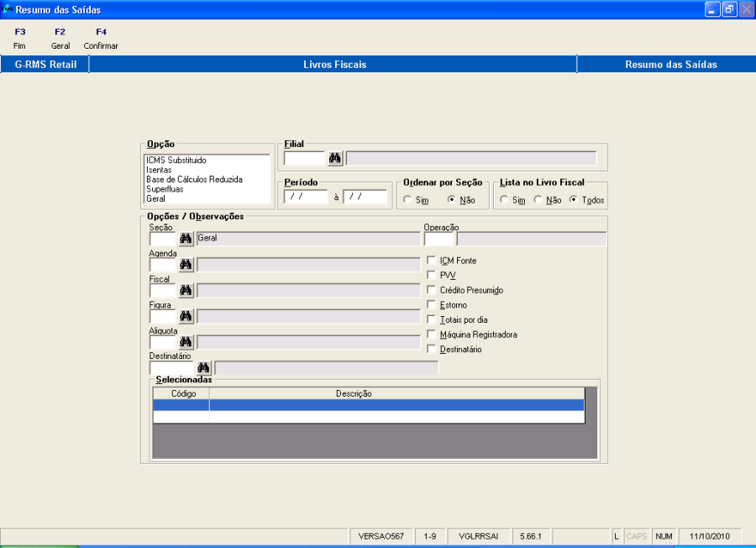The image size is (756, 548).
Task: Toggle the Totais por dia checkbox
Action: [x=432, y=319]
